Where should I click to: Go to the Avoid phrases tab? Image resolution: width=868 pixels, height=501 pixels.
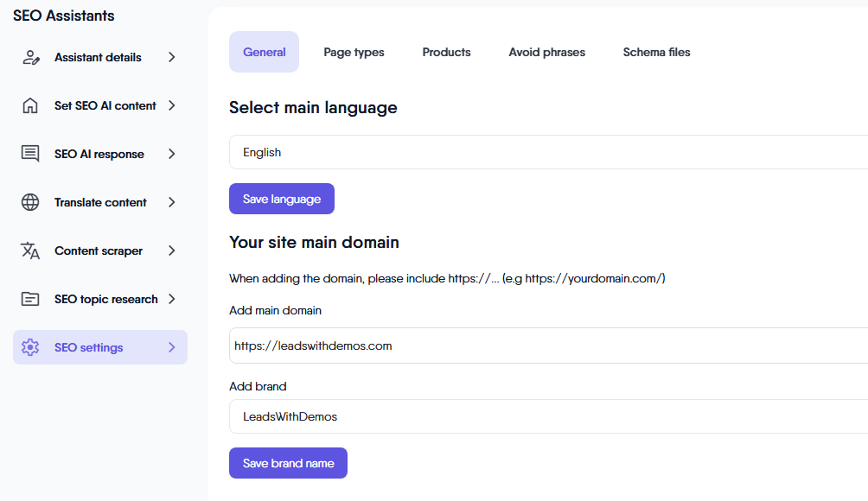pos(546,53)
